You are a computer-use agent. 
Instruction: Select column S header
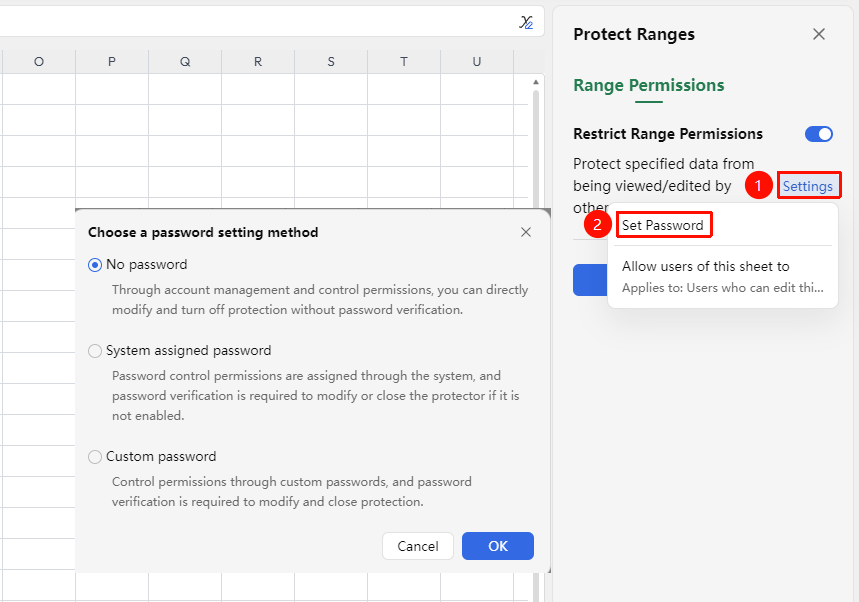[x=331, y=62]
